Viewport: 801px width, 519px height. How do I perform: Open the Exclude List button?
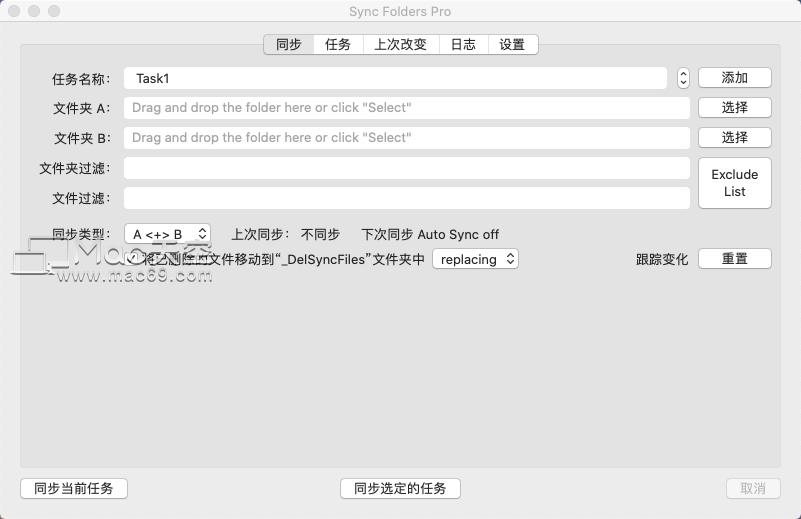pyautogui.click(x=735, y=183)
